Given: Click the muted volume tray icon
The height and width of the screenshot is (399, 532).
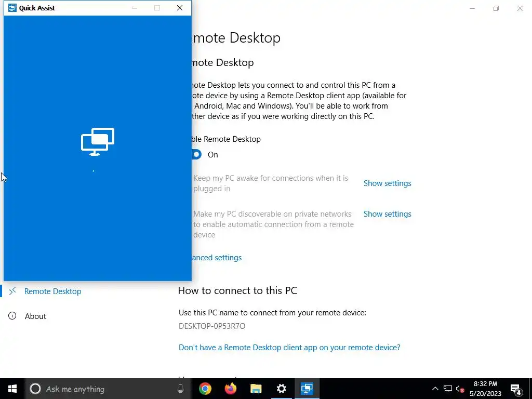Looking at the screenshot, I should pyautogui.click(x=460, y=389).
